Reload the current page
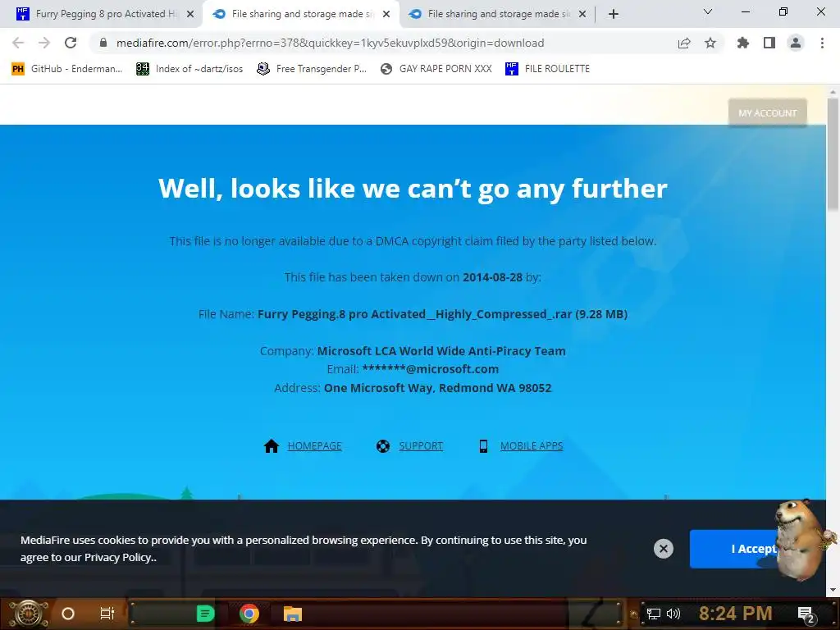 [71, 43]
